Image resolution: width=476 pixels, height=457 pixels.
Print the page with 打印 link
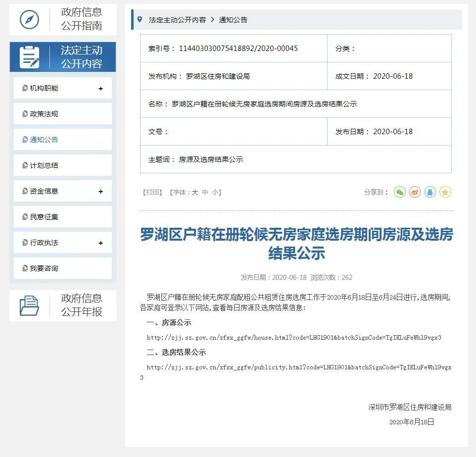[152, 192]
